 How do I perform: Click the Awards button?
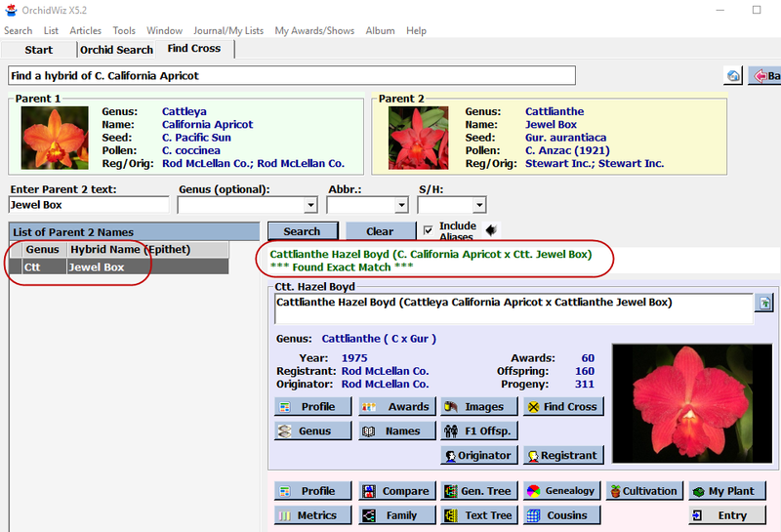[397, 407]
